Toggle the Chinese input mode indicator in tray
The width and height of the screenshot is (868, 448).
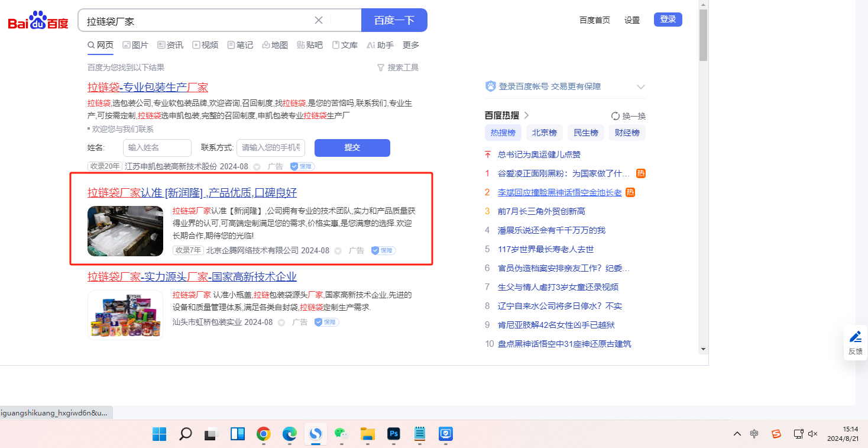[754, 434]
